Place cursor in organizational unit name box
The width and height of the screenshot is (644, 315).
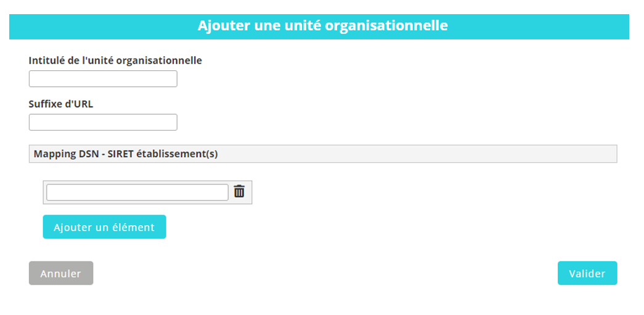[x=103, y=79]
